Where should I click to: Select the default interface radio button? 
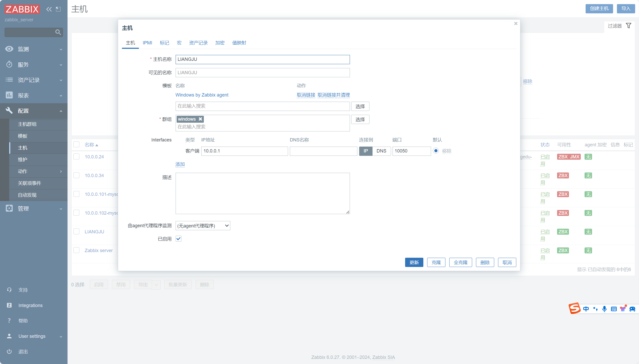coord(436,151)
